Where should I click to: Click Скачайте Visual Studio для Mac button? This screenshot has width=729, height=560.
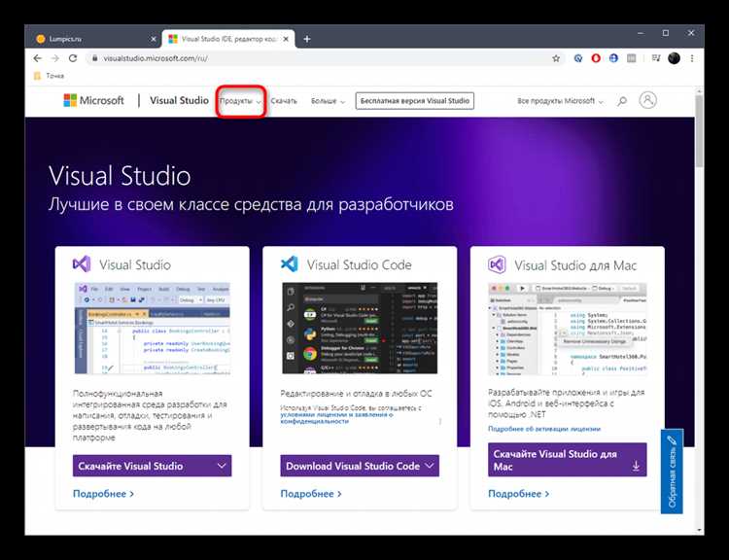pyautogui.click(x=568, y=460)
